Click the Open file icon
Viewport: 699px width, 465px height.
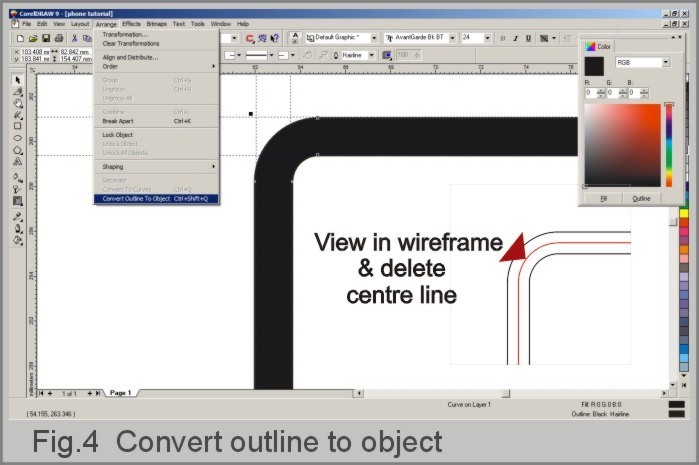pos(33,38)
